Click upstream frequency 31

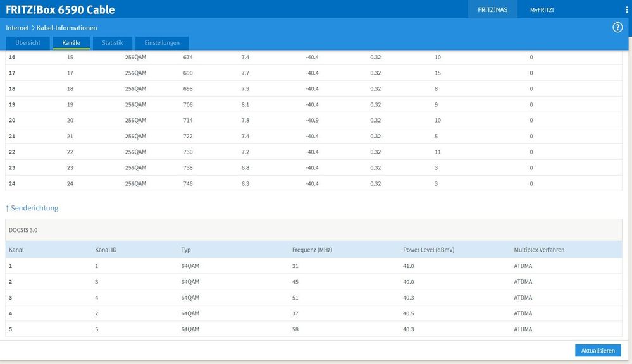pyautogui.click(x=295, y=266)
